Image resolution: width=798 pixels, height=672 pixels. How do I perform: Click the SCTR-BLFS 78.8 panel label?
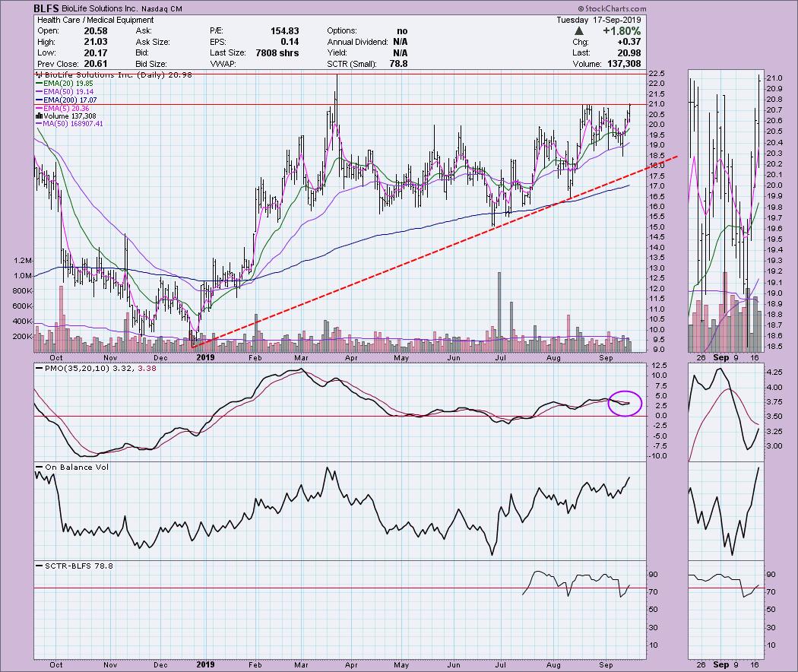[x=72, y=565]
